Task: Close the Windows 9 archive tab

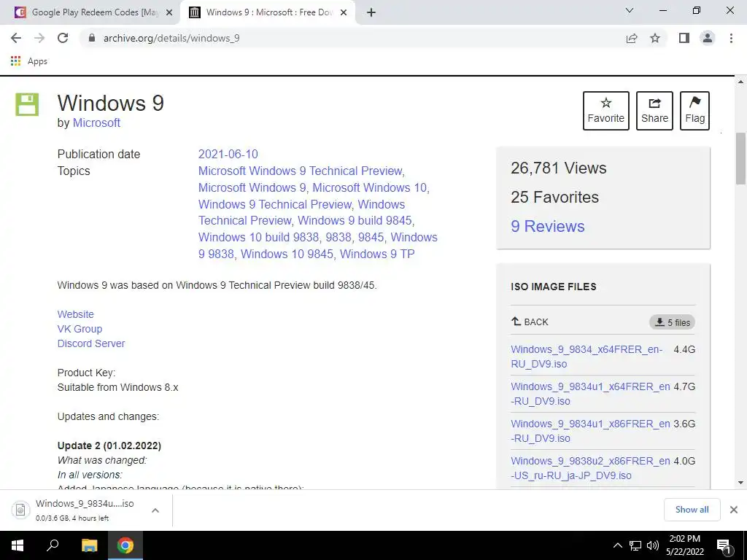Action: click(344, 12)
